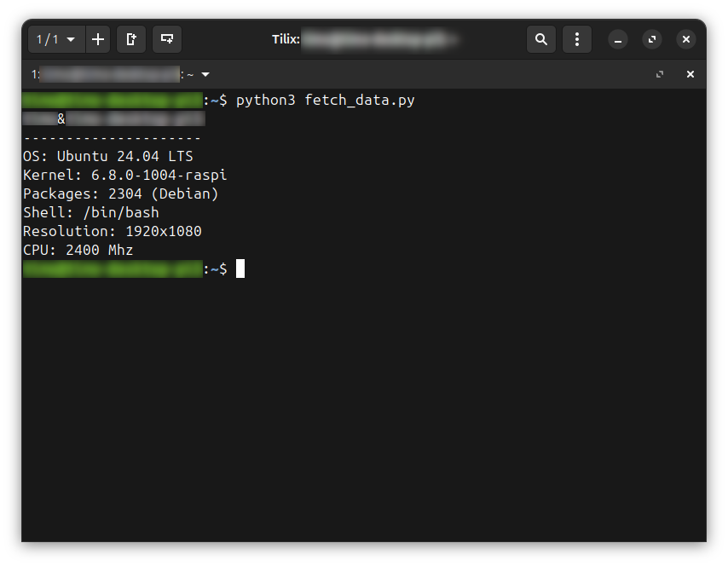Image resolution: width=728 pixels, height=566 pixels.
Task: Maximize the terminal pane icon
Action: (x=659, y=74)
